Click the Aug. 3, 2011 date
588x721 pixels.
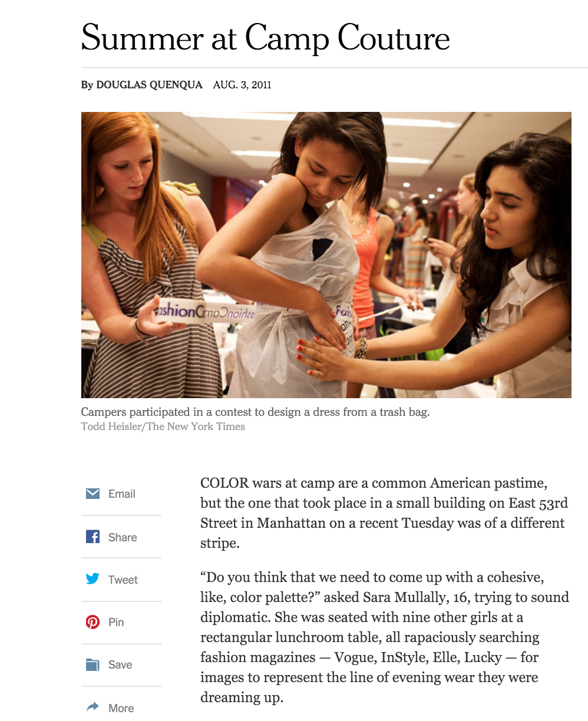click(242, 85)
